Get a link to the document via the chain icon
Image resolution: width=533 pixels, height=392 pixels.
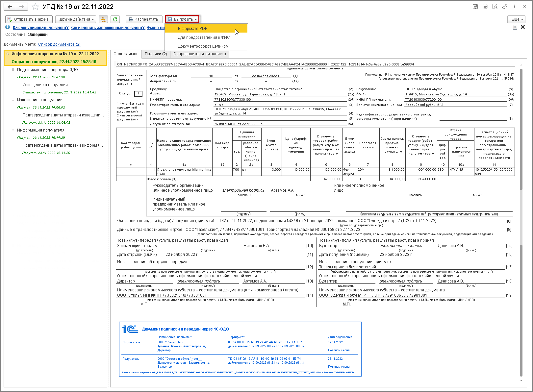coord(505,7)
